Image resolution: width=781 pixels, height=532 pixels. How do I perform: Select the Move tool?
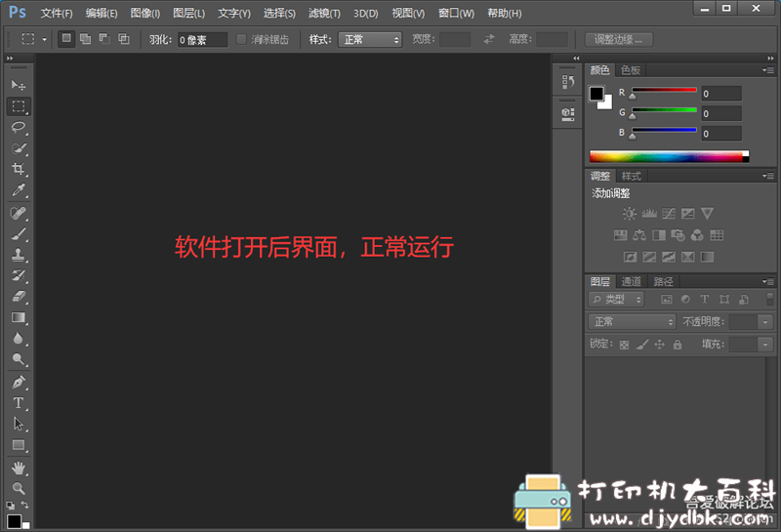[x=19, y=85]
